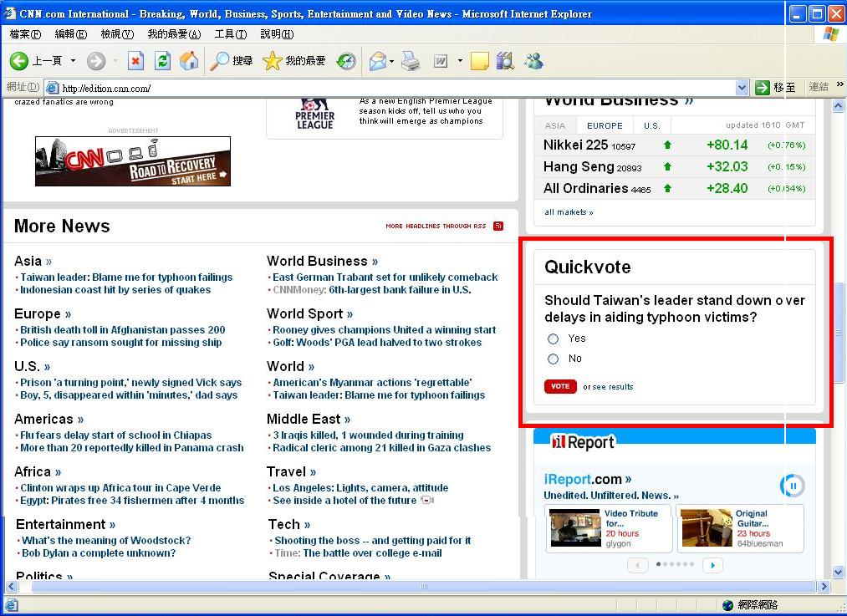Click the Edit with Word icon
Image resolution: width=847 pixels, height=616 pixels.
click(441, 62)
